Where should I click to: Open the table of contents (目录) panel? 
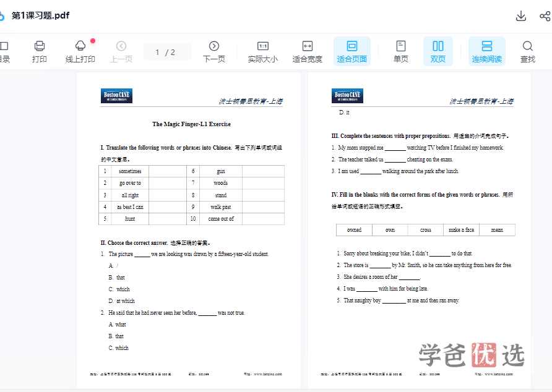pos(4,52)
